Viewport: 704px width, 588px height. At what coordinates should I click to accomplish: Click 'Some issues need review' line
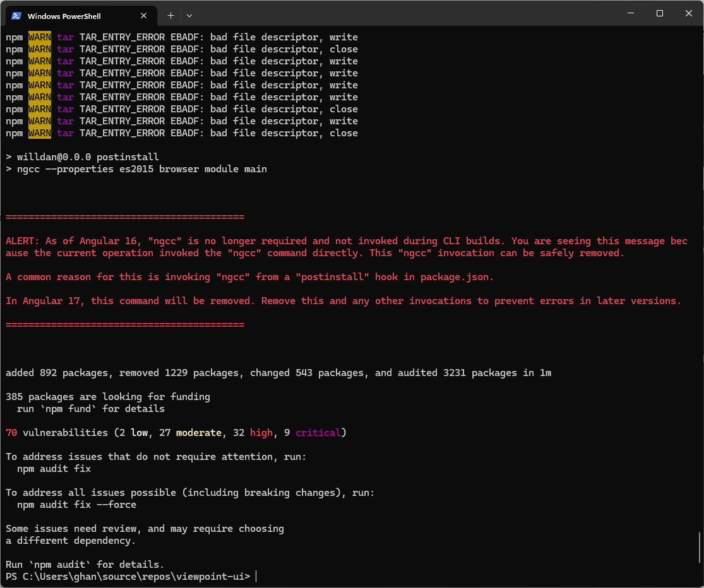pyautogui.click(x=145, y=528)
